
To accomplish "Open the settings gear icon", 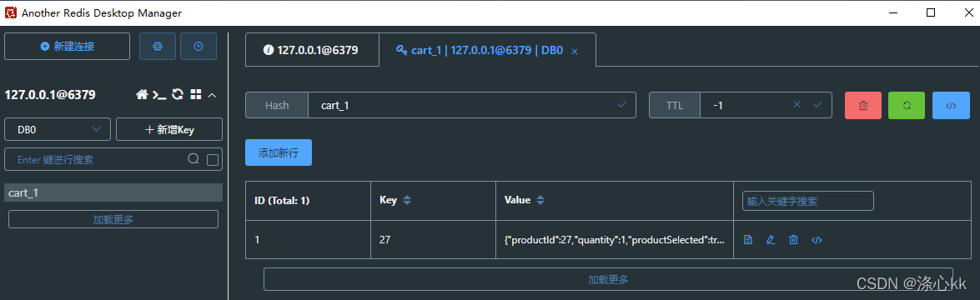I will point(157,47).
